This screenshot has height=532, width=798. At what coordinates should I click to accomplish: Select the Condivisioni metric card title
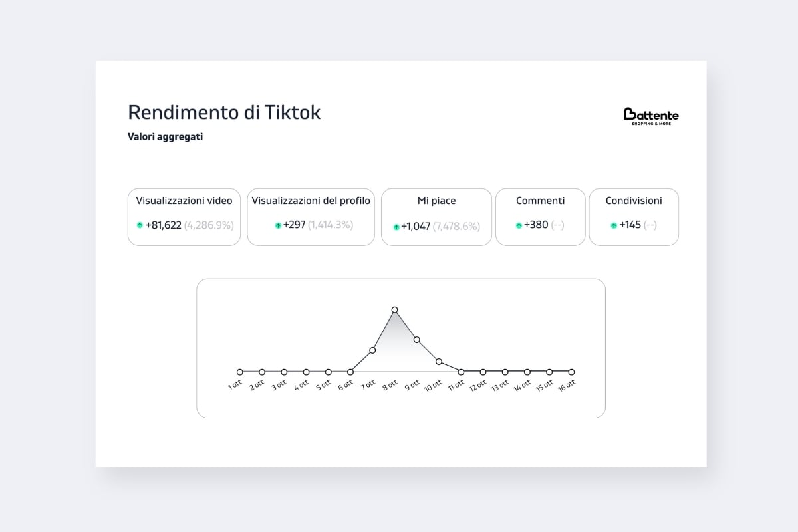(634, 201)
